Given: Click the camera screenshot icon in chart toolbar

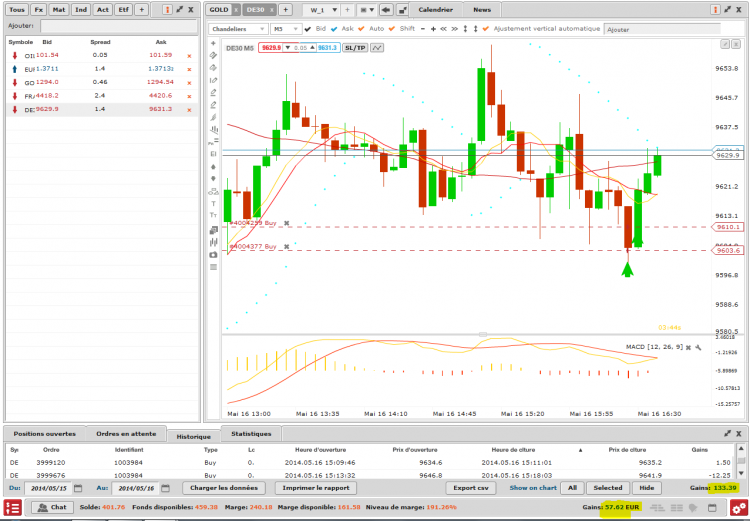Looking at the screenshot, I should 213,255.
